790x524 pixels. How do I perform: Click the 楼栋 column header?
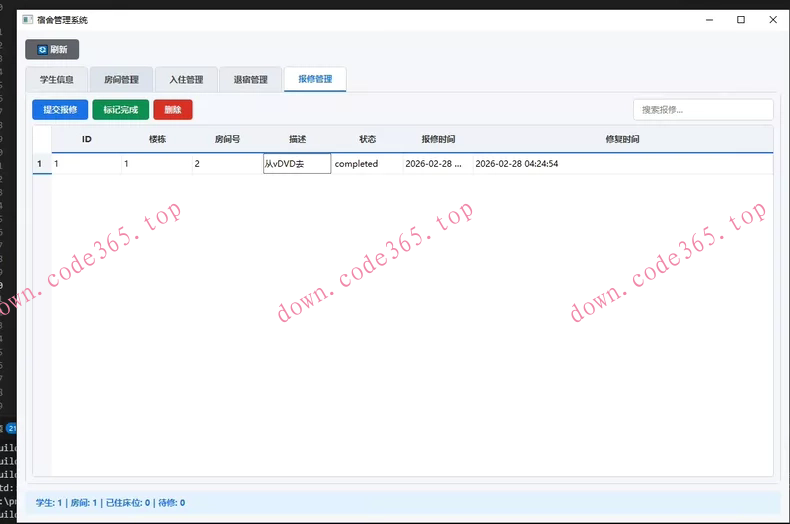pyautogui.click(x=157, y=139)
